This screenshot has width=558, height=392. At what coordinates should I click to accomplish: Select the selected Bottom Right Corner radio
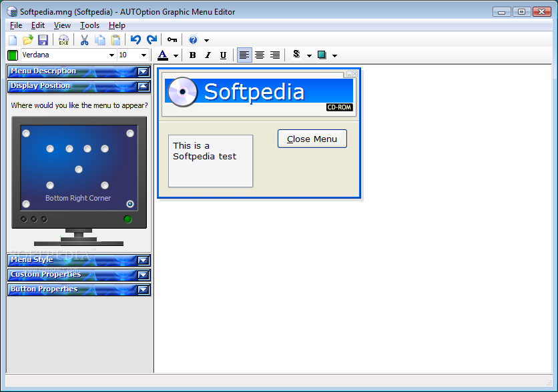pos(130,204)
